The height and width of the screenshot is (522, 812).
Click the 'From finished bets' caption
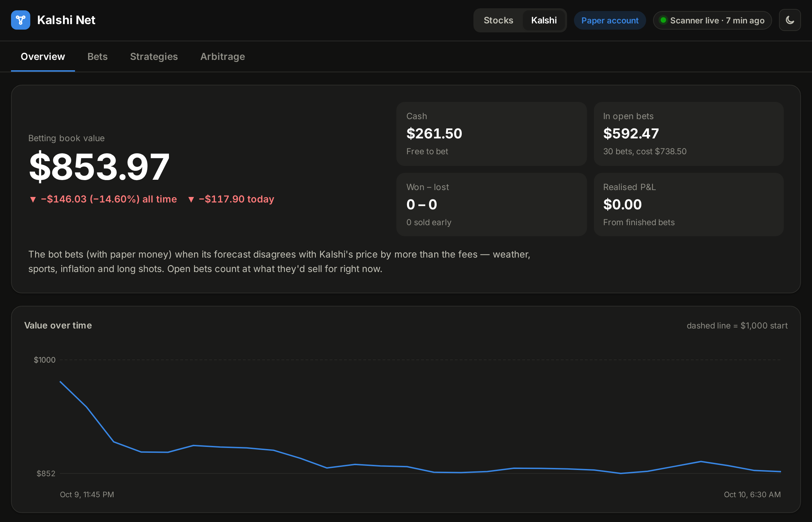pos(639,222)
